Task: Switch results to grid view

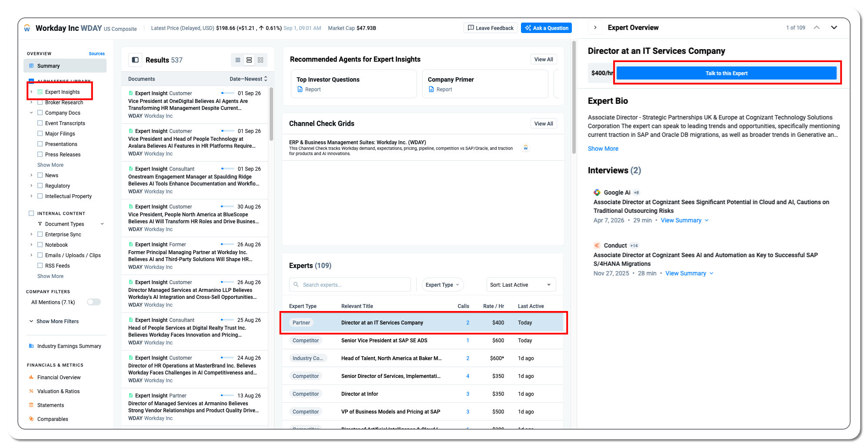Action: (x=260, y=60)
